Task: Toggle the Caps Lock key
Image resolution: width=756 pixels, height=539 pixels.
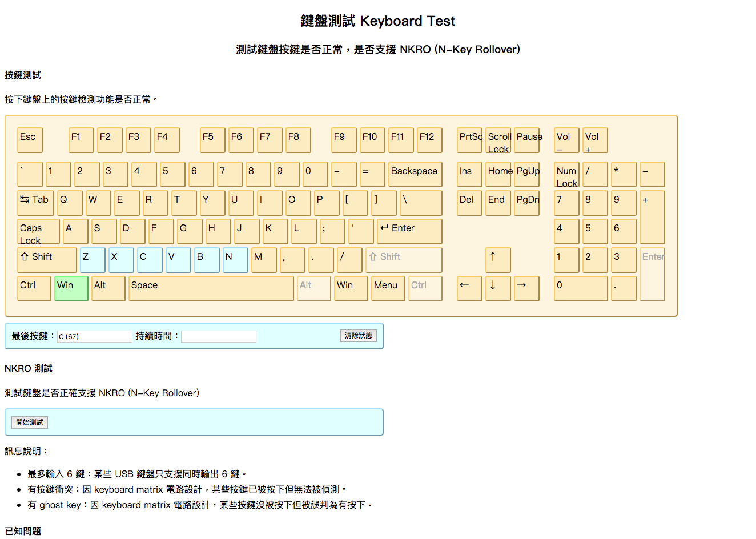Action: tap(38, 231)
